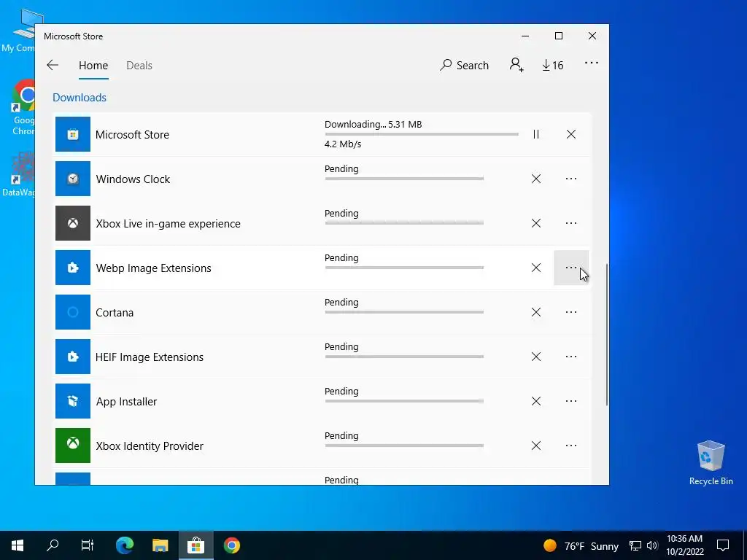Click the Windows Clock progress bar

(x=404, y=179)
